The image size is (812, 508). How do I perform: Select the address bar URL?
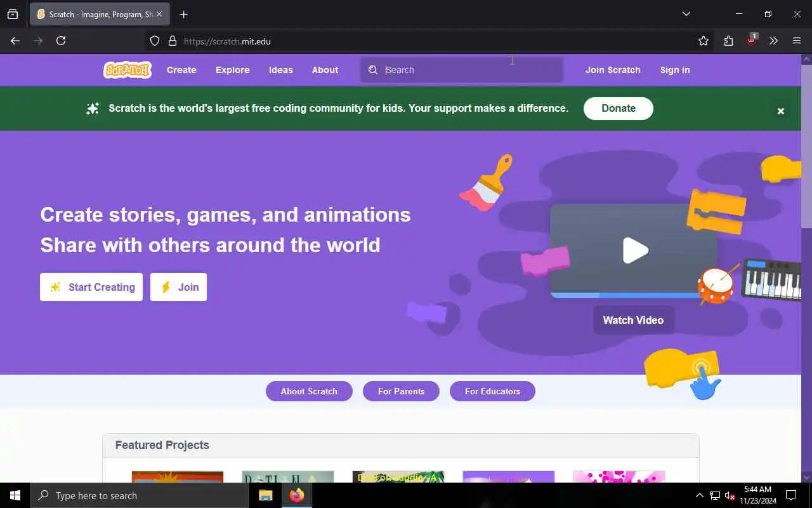click(x=227, y=41)
